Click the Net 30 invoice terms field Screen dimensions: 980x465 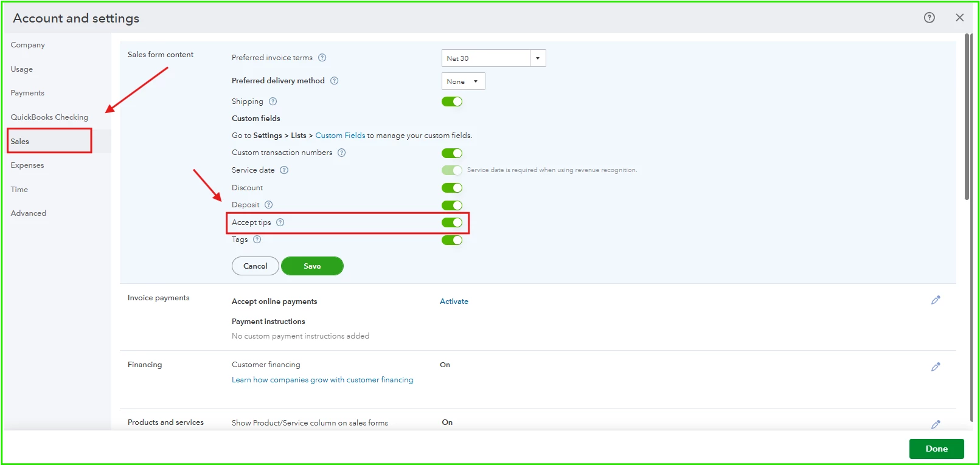click(486, 58)
